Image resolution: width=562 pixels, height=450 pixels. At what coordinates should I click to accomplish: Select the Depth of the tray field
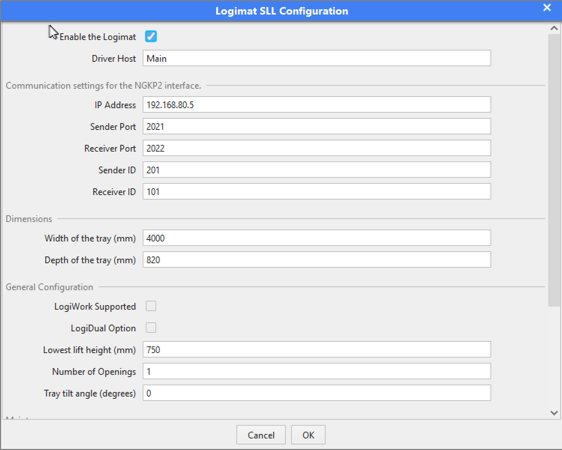317,260
